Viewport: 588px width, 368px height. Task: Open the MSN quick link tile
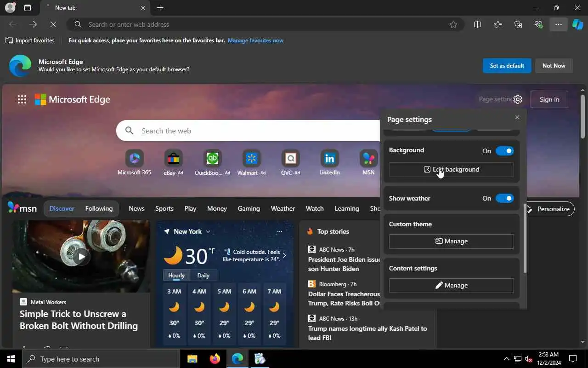click(368, 162)
